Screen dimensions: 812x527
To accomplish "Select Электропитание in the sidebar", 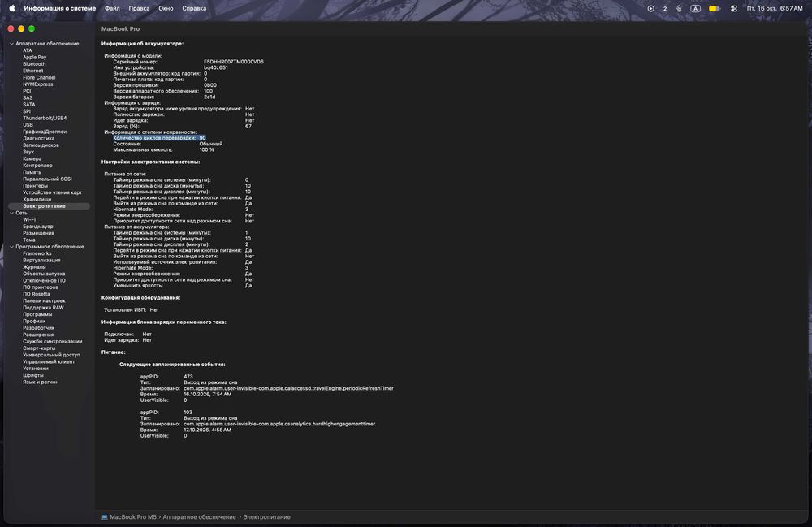I will coord(50,206).
